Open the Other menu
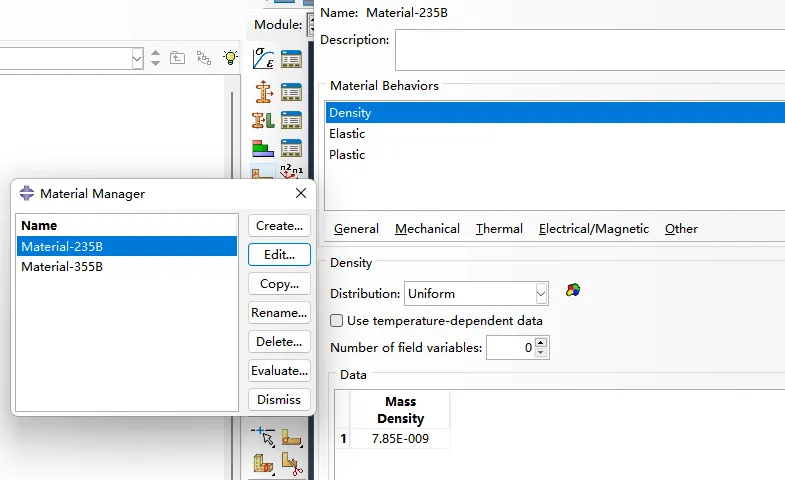The height and width of the screenshot is (480, 785). (x=681, y=229)
